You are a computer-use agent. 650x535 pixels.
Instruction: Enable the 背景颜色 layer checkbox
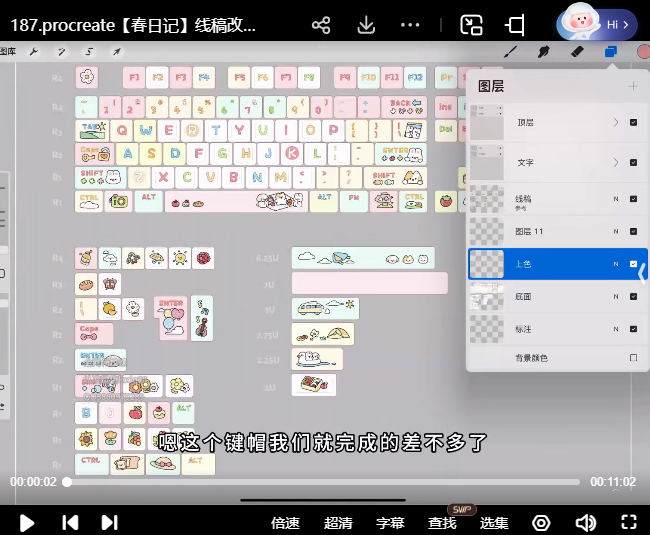pos(633,357)
